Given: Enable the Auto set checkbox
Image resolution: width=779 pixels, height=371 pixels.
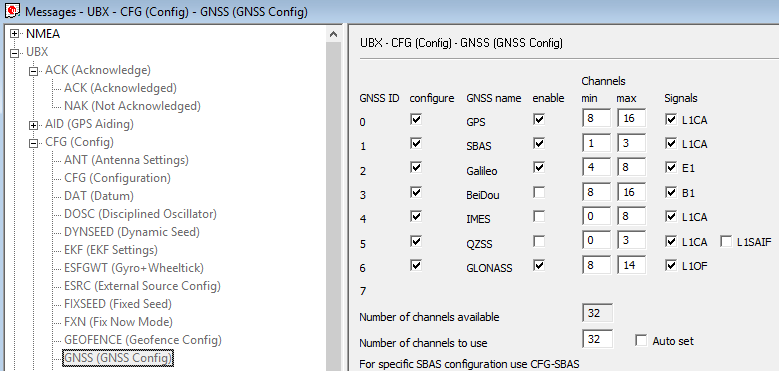Looking at the screenshot, I should coord(641,340).
